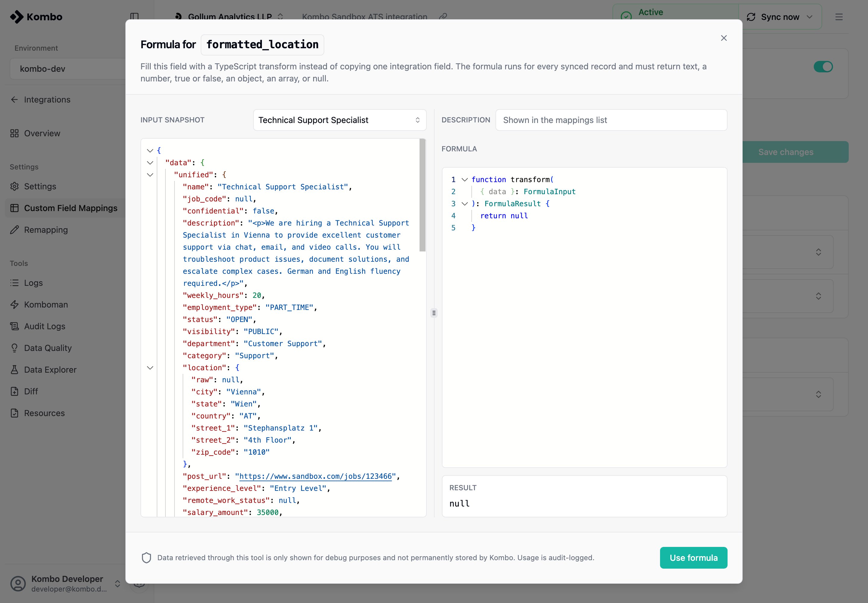The width and height of the screenshot is (868, 603).
Task: Click Custom Field Mappings table icon
Action: point(14,208)
